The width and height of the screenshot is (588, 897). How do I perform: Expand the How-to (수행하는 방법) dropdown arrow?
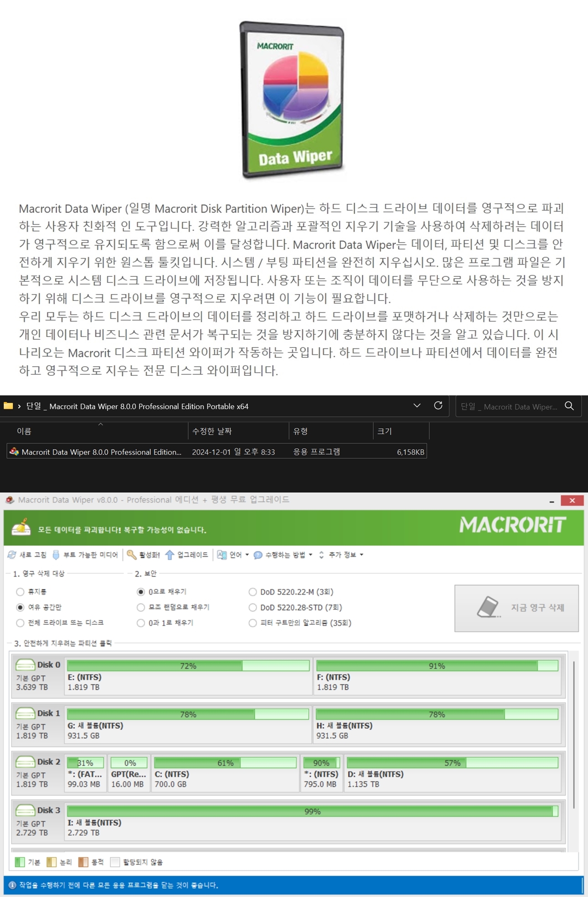tap(310, 555)
